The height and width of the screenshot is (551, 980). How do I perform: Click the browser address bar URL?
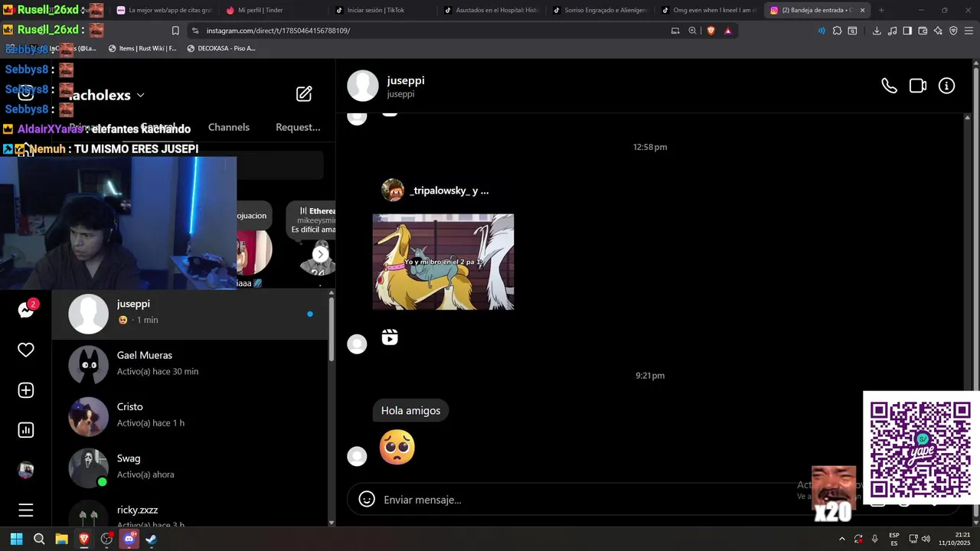pyautogui.click(x=278, y=31)
